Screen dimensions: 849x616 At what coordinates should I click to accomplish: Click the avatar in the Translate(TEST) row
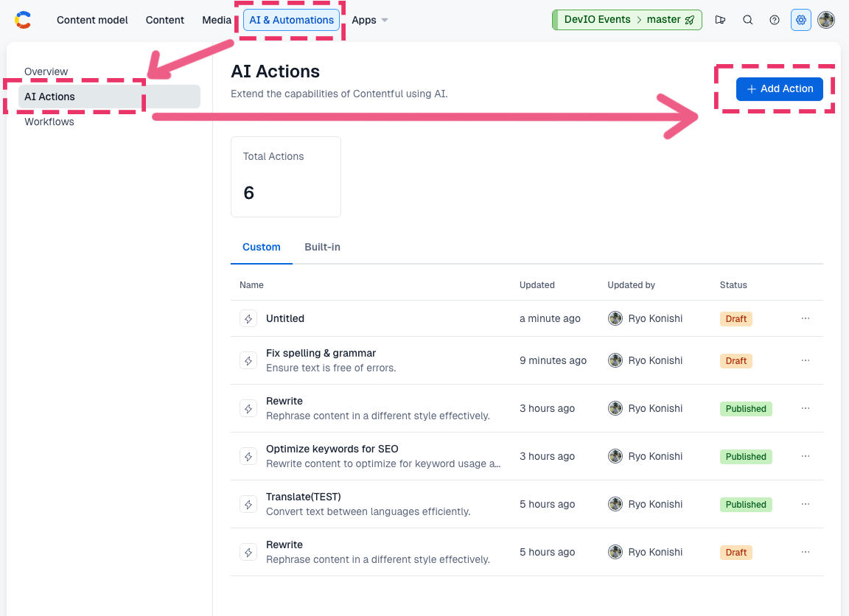point(615,504)
